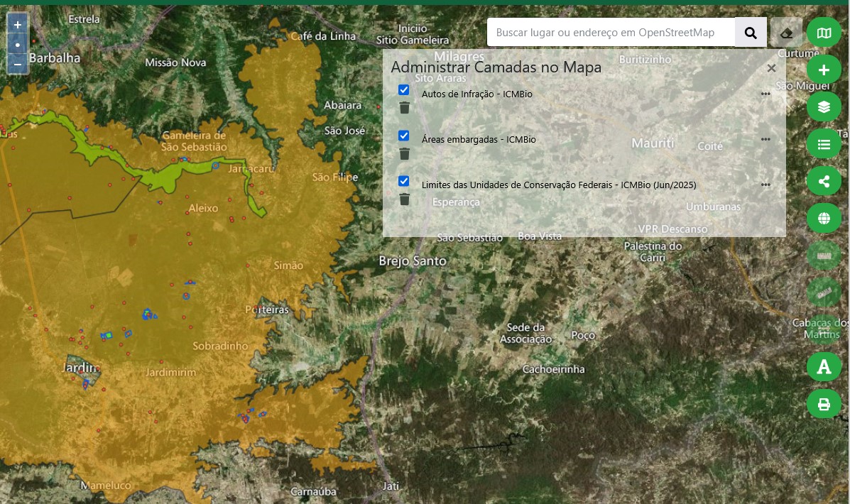Open the legend list icon
The height and width of the screenshot is (504, 850).
coord(824,143)
